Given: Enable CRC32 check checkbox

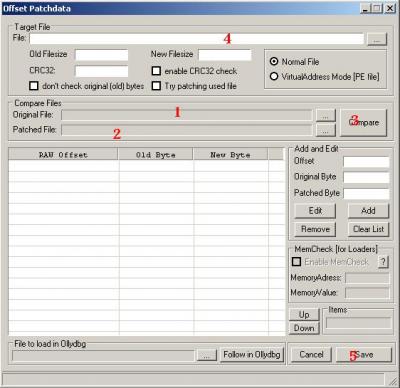Looking at the screenshot, I should point(156,71).
